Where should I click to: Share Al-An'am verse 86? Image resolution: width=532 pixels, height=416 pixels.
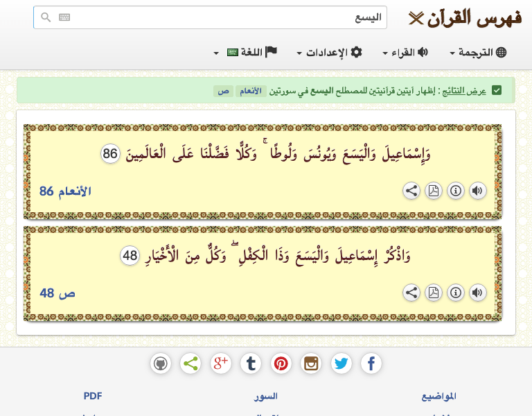point(411,191)
